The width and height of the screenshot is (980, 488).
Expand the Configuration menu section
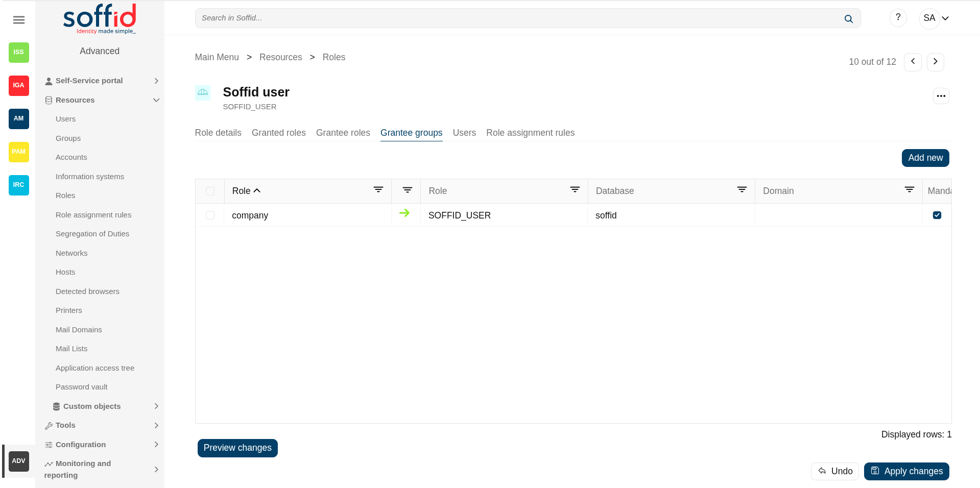(102, 445)
